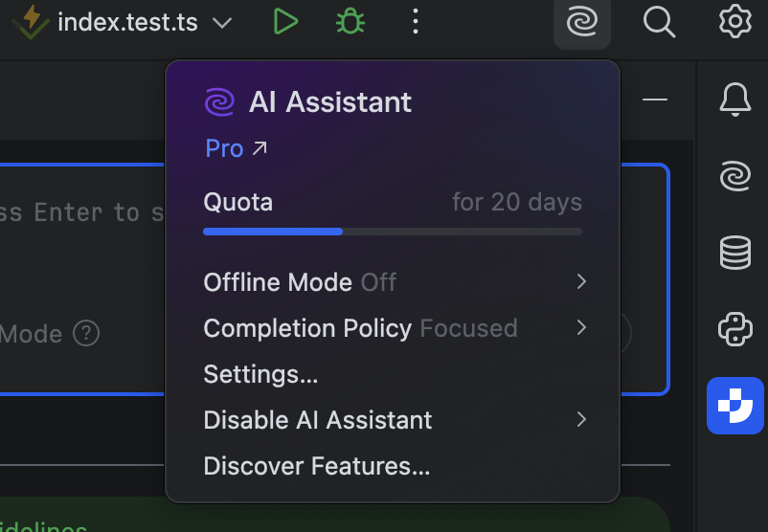Open the Pro plan link

click(237, 148)
